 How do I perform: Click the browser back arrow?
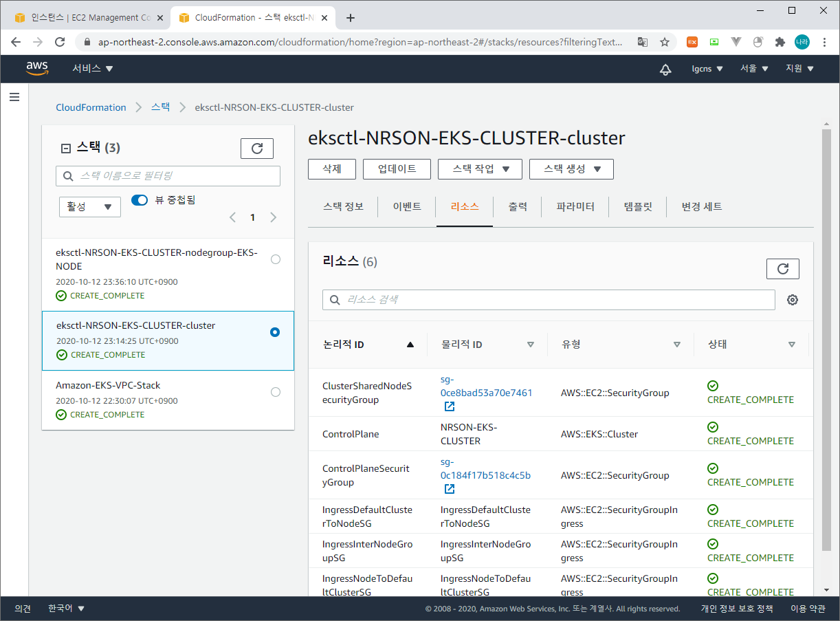[16, 42]
